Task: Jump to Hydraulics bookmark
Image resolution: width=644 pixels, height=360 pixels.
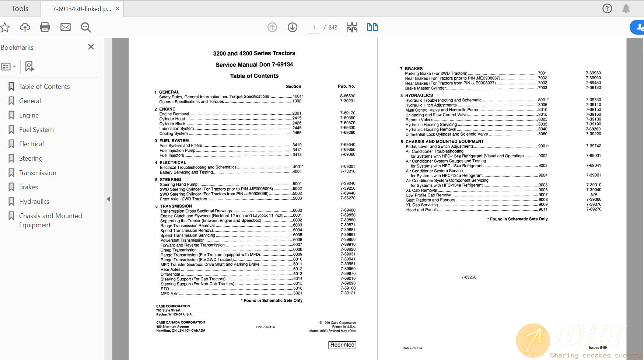Action: (34, 202)
